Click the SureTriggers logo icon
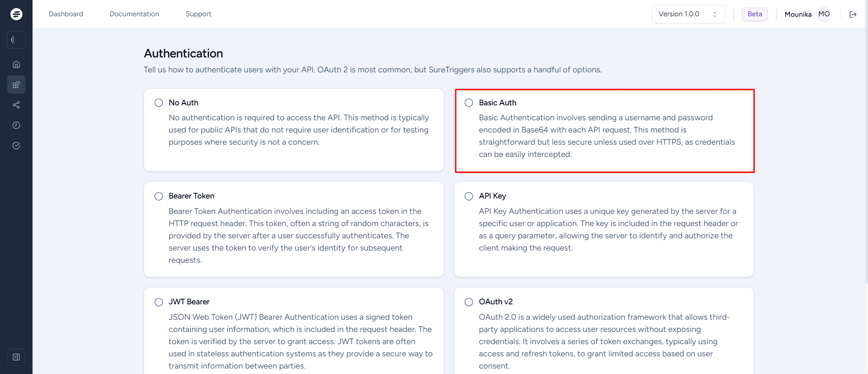This screenshot has width=868, height=374. pyautogui.click(x=16, y=14)
